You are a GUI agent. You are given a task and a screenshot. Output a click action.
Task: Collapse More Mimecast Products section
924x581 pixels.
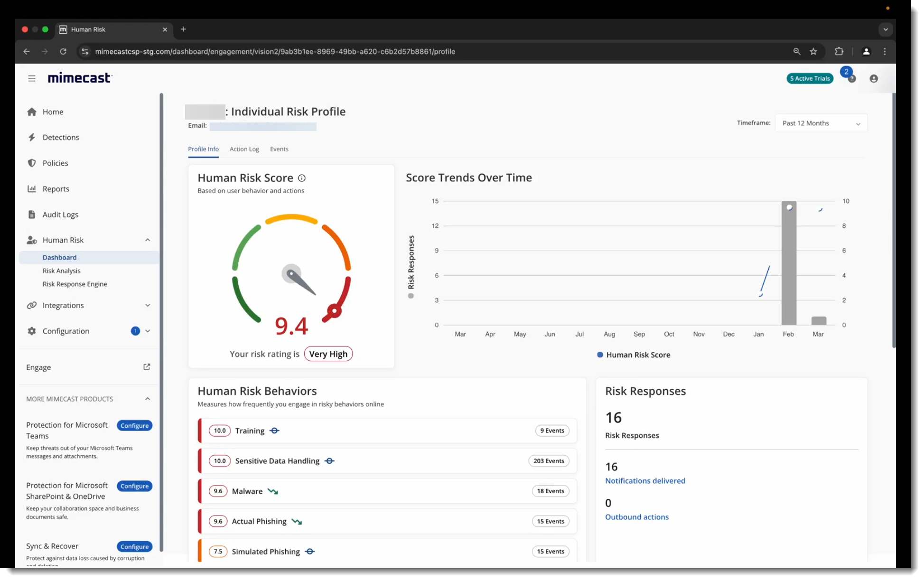tap(148, 399)
